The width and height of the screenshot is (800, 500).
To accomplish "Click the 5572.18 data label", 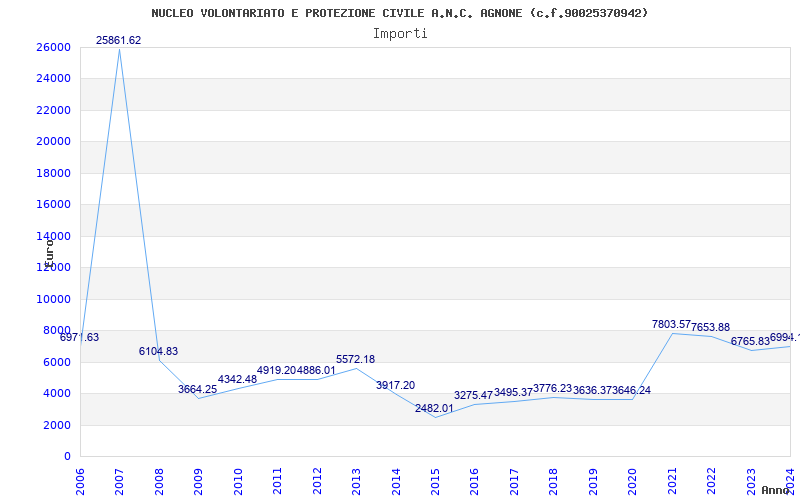I will [x=356, y=359].
